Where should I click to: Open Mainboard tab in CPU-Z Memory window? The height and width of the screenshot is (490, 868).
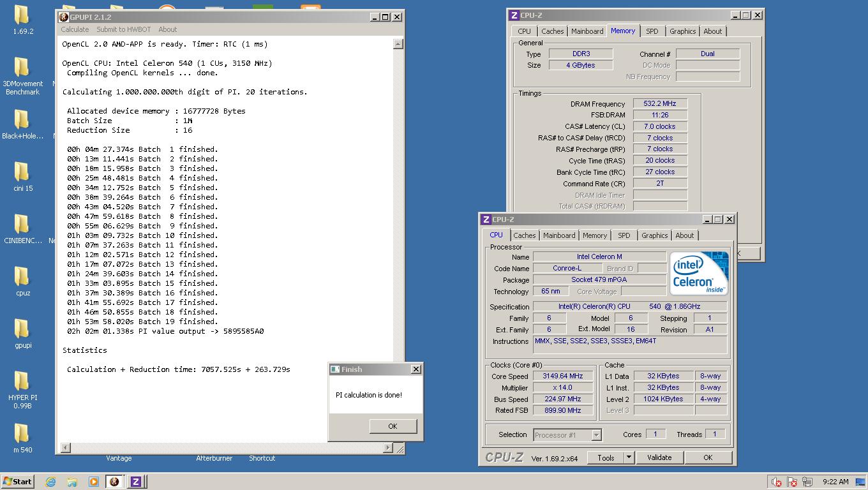pos(587,31)
